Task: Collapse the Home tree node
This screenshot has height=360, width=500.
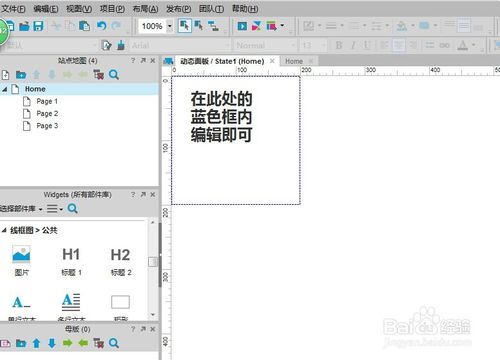Action: click(x=5, y=89)
